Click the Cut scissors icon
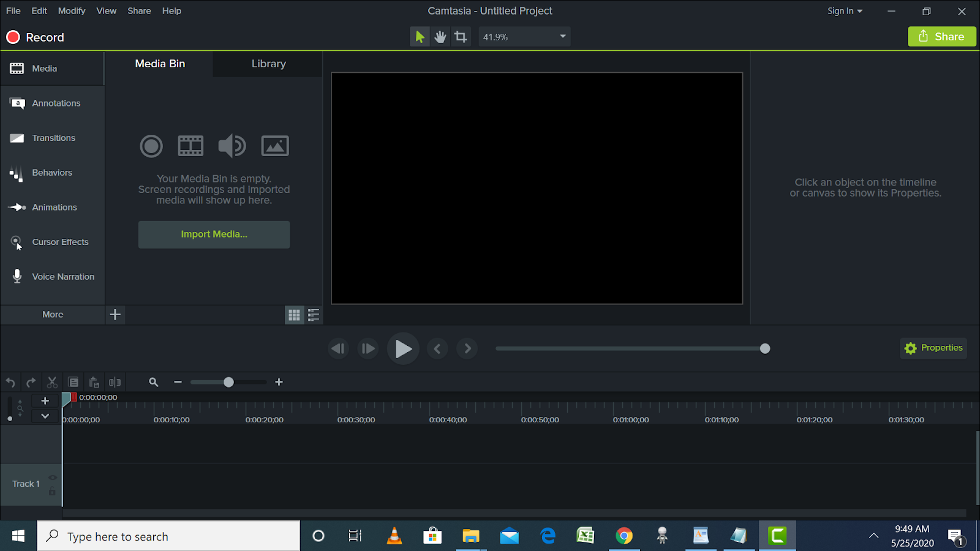980x551 pixels. tap(52, 382)
